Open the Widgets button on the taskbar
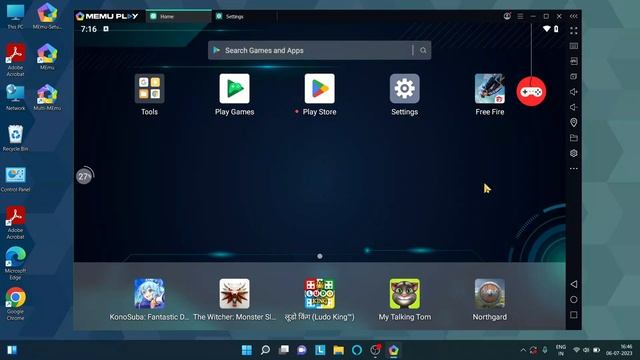The image size is (640, 360). click(x=12, y=350)
